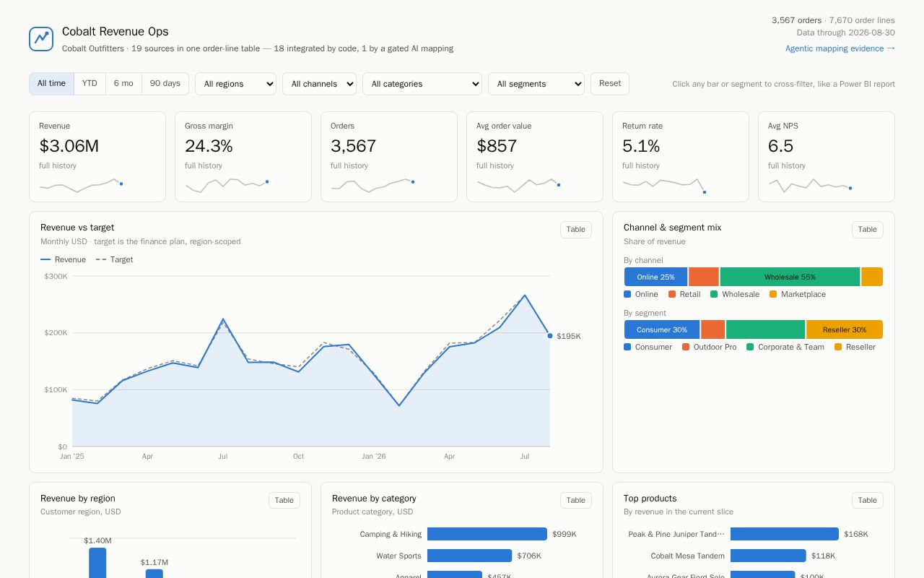Expand the All categories dropdown
This screenshot has height=578, width=924.
point(422,84)
